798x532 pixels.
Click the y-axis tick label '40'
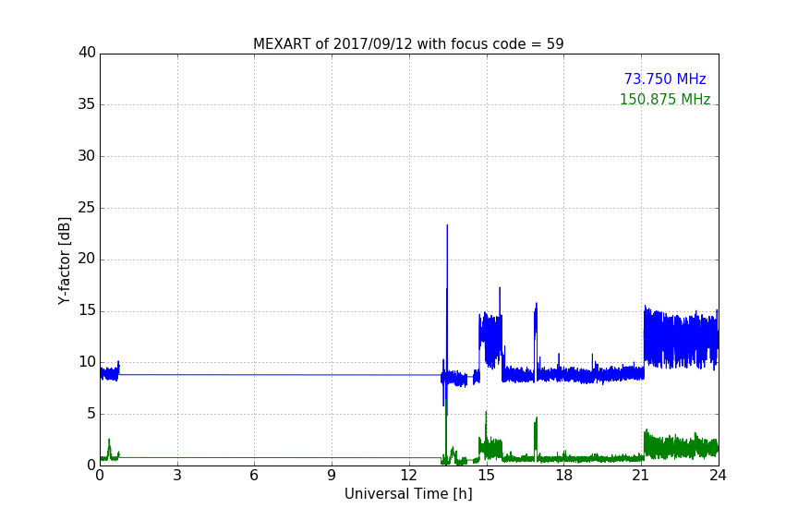coord(87,53)
